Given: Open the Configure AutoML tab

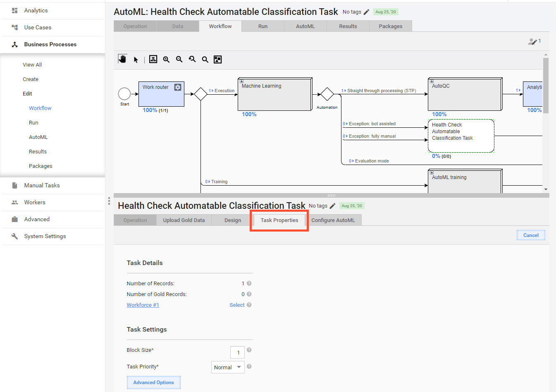Looking at the screenshot, I should [333, 220].
